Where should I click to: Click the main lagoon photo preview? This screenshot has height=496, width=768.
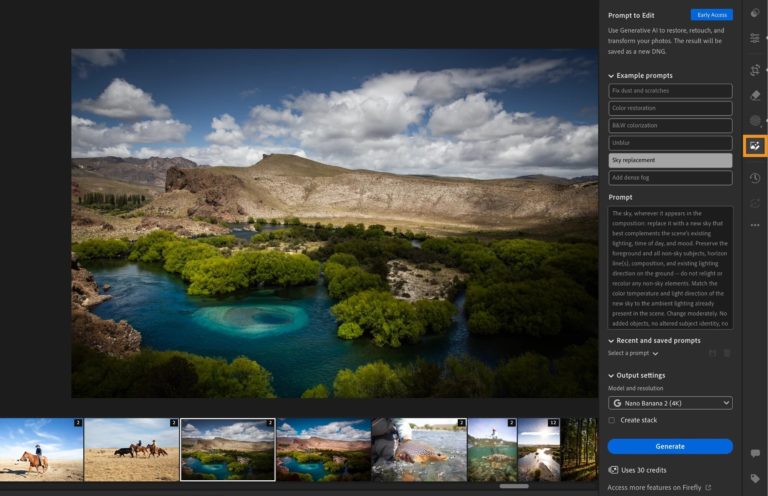(x=335, y=223)
